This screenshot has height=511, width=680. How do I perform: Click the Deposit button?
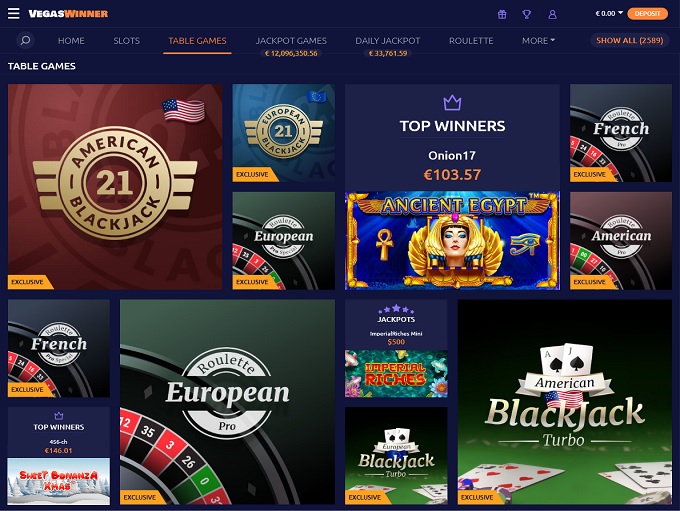(x=647, y=13)
